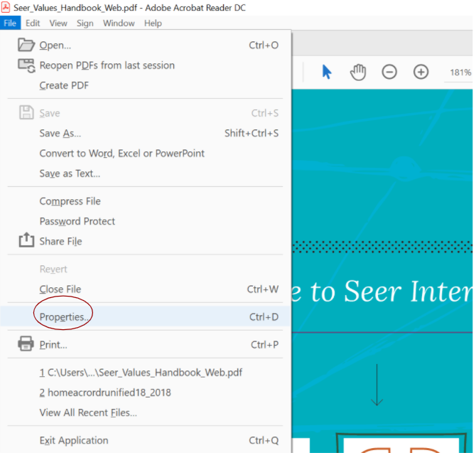The image size is (476, 453).
Task: Choose Convert to Word, Excel or PowerPoint
Action: (x=121, y=153)
